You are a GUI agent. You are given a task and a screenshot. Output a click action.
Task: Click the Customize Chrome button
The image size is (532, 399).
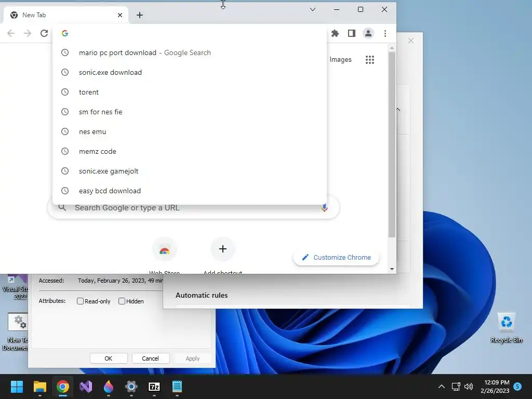tap(336, 258)
